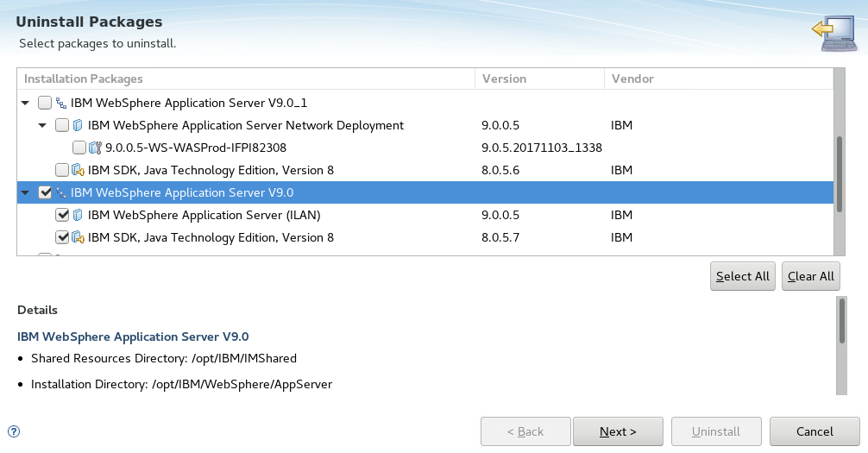The image size is (868, 453).
Task: Click the IBM SDK 8.0.5.7 package icon
Action: [x=78, y=237]
